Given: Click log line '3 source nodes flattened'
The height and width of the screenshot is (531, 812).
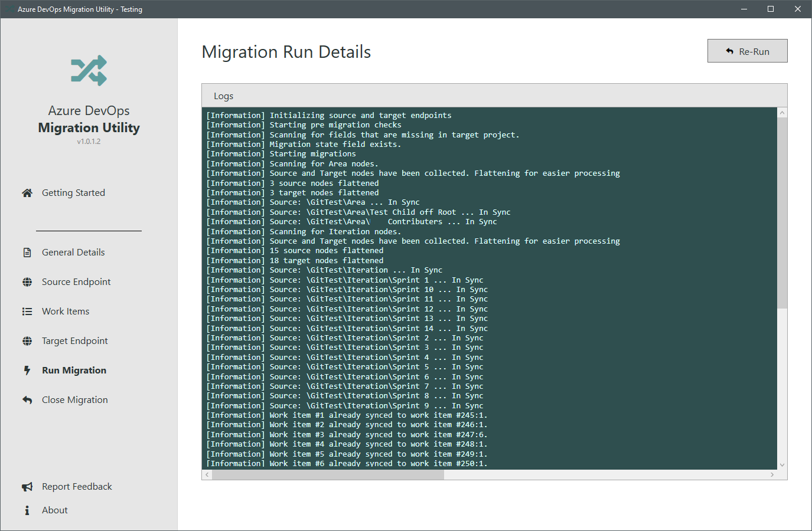Looking at the screenshot, I should (x=292, y=183).
